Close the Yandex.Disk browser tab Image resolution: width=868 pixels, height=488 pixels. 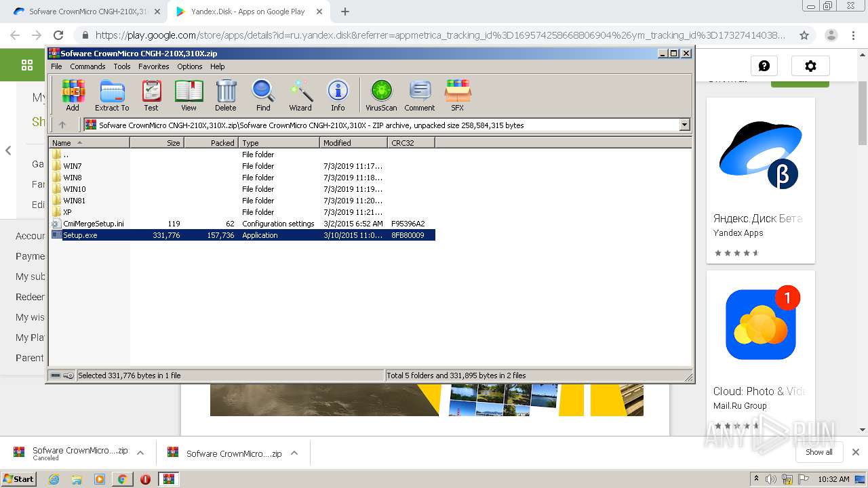click(319, 12)
